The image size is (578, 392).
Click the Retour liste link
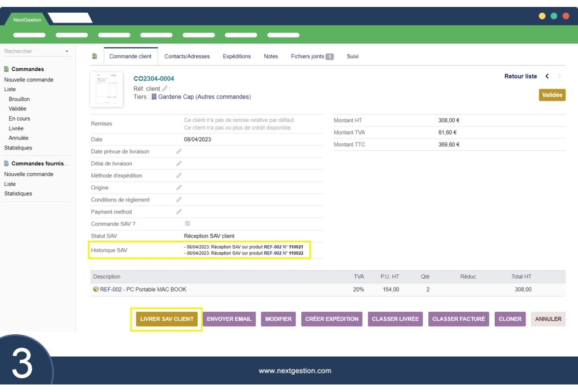tap(520, 76)
